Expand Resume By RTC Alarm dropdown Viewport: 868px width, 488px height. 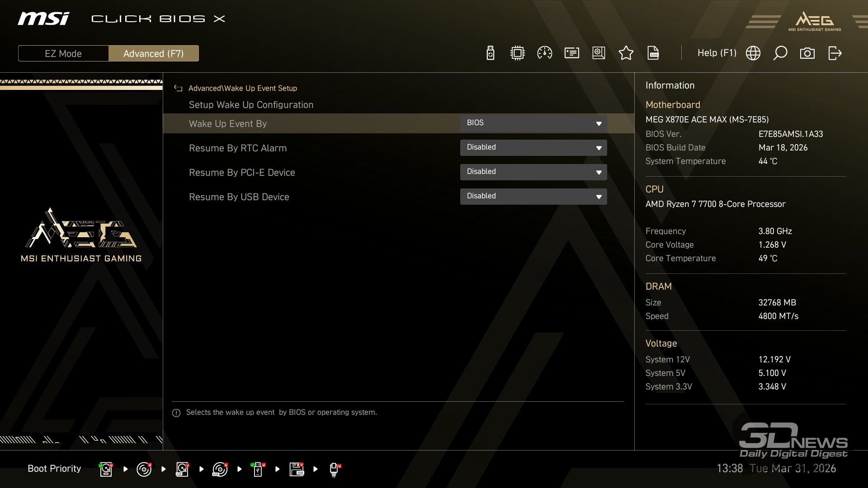(533, 147)
